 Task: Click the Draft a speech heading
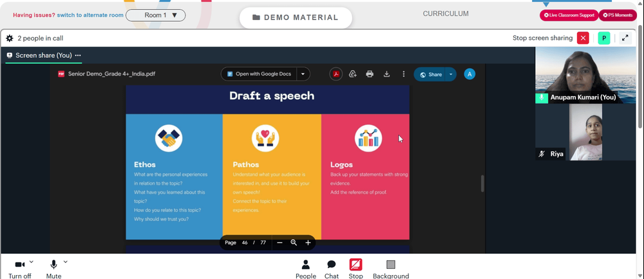point(272,96)
